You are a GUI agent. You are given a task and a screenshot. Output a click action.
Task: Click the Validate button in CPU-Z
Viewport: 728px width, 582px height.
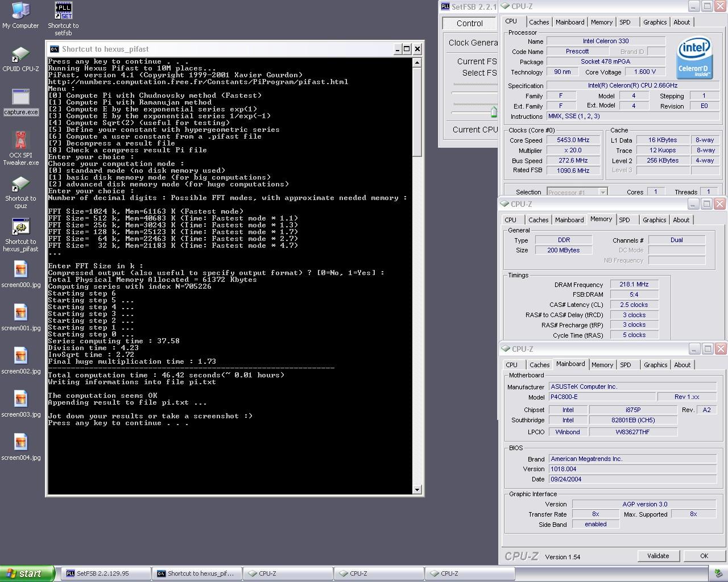tap(658, 556)
